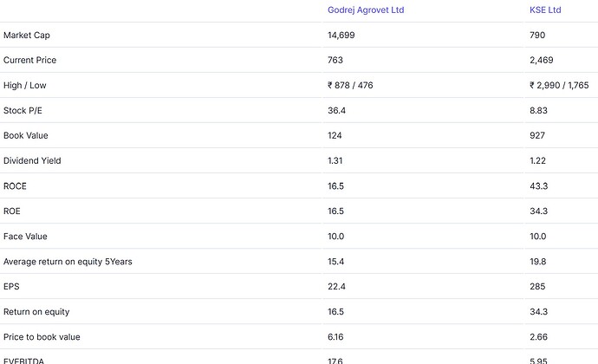Click Godrej 5-year average ROE value 15.4
This screenshot has width=598, height=364.
point(336,262)
